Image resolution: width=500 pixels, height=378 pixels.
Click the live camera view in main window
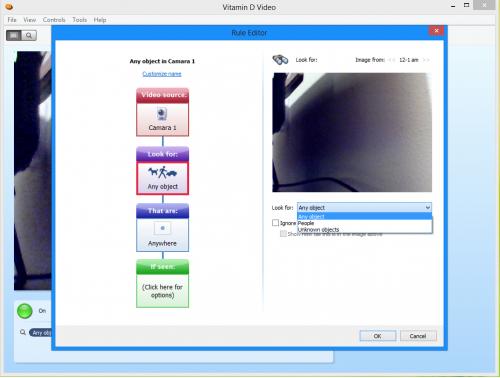[33, 171]
